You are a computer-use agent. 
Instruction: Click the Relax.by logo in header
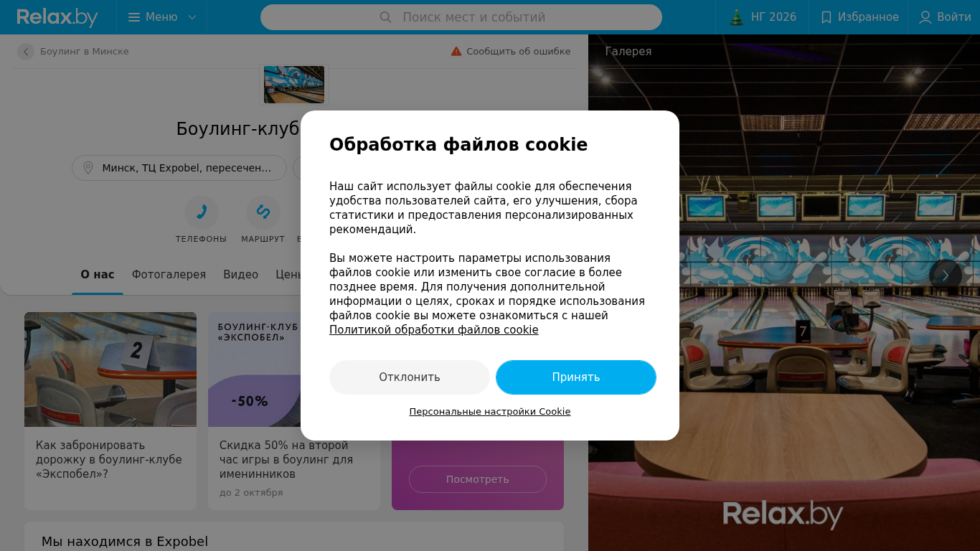tap(57, 17)
